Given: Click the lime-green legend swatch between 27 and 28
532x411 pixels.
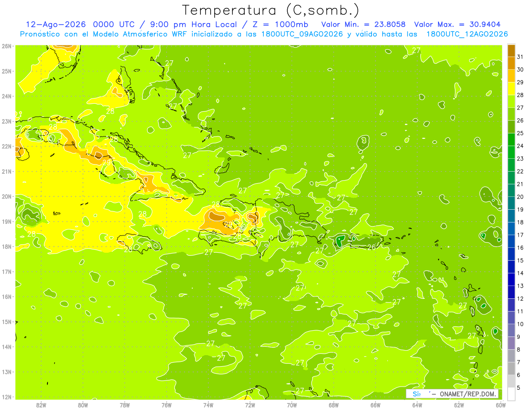Looking at the screenshot, I should coord(511,101).
